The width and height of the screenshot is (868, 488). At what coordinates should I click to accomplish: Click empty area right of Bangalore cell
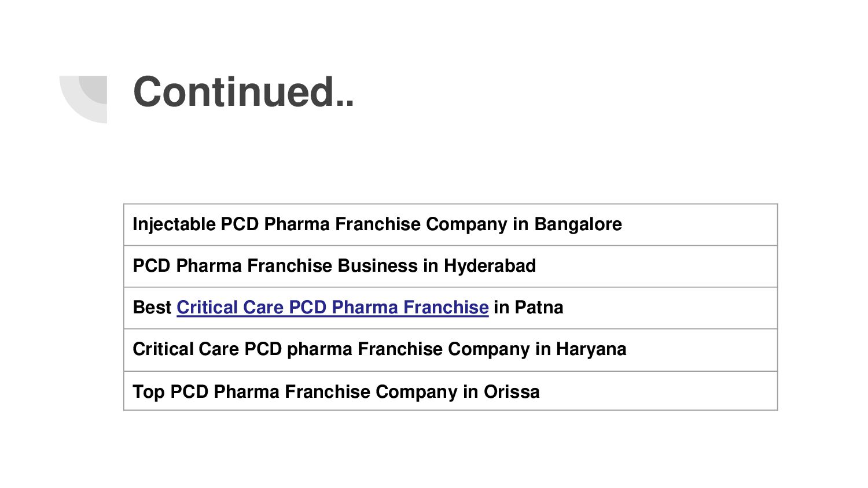pyautogui.click(x=700, y=224)
